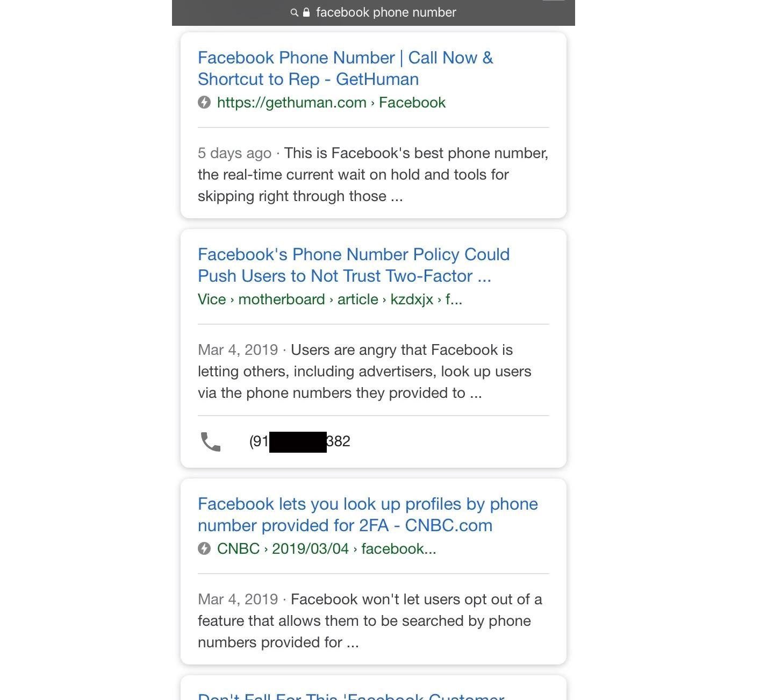Click the snippet 'Users are angry that Facebook'

401,350
